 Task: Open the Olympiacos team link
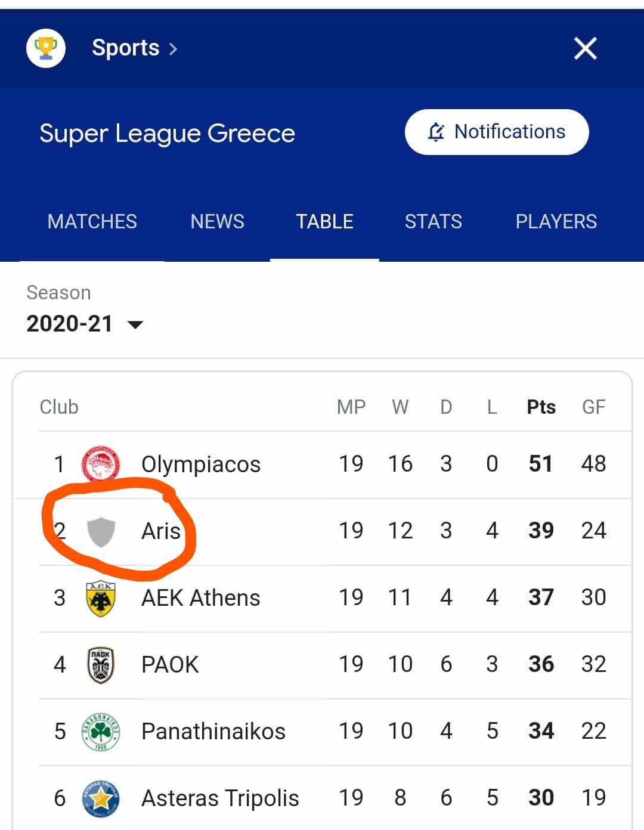pos(201,464)
